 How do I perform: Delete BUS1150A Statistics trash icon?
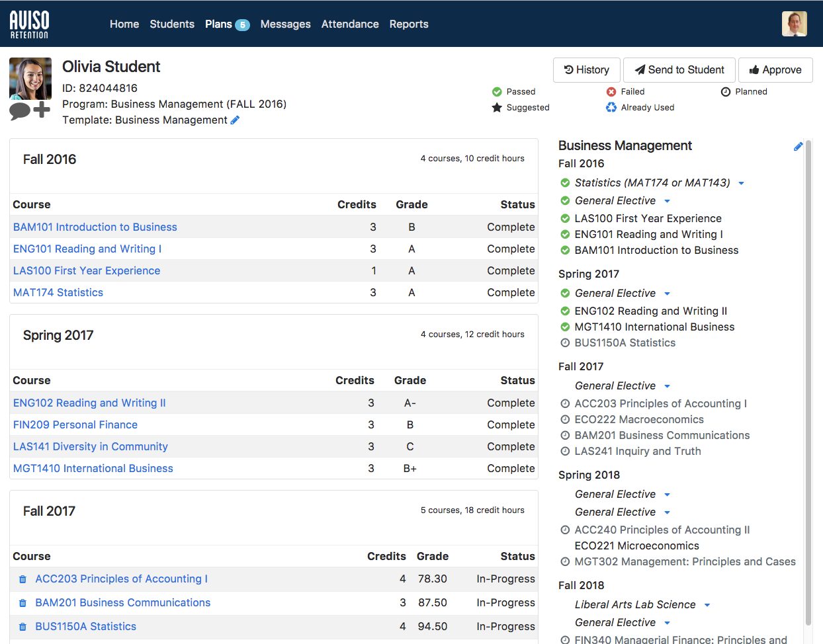click(x=22, y=627)
